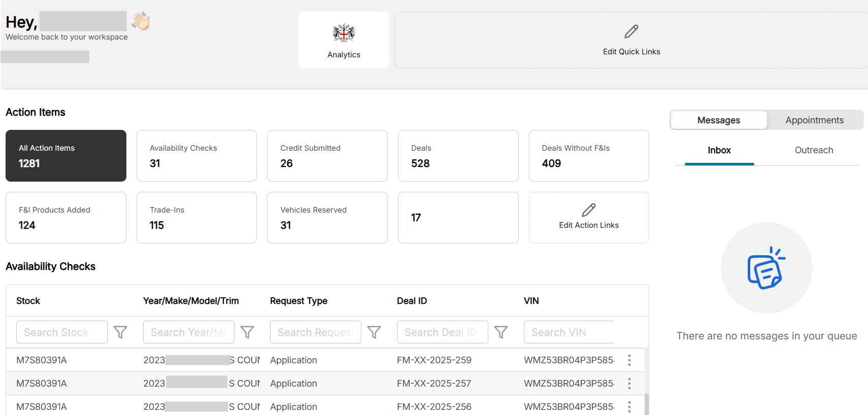Click the Search Stock input field
Viewport: 868px width, 415px height.
[62, 332]
